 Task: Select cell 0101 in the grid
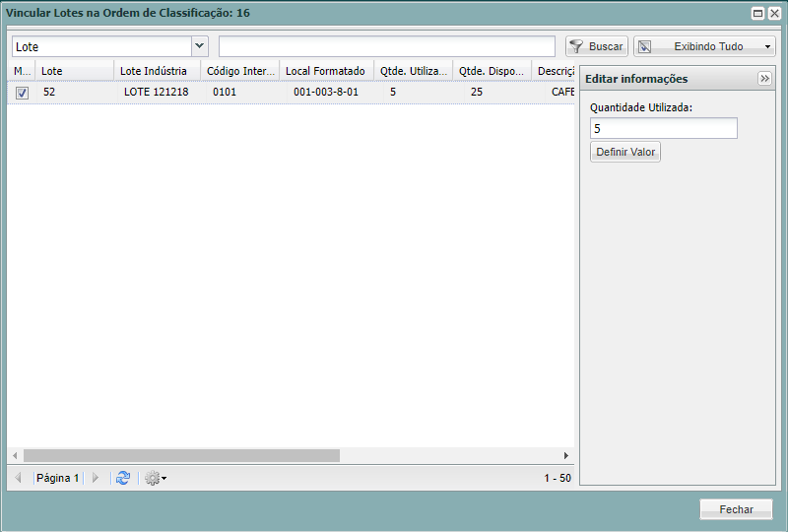225,92
